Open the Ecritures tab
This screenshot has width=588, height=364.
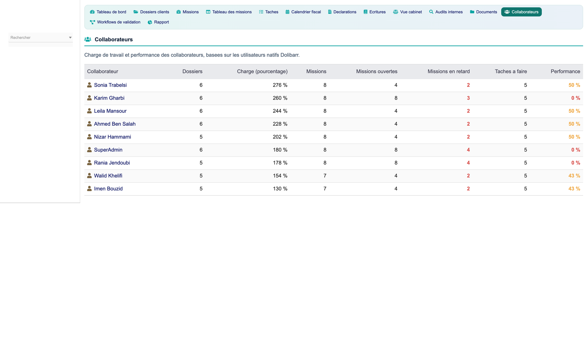[374, 12]
